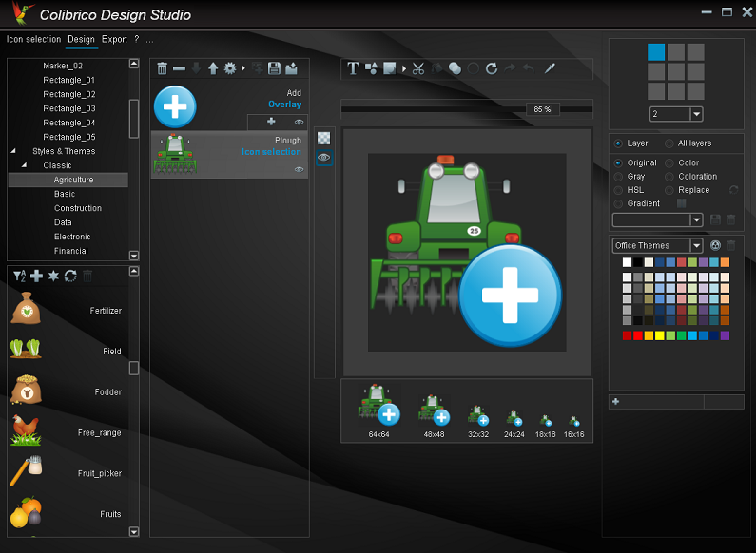Collapse the Styles & Themes tree node

(13, 151)
